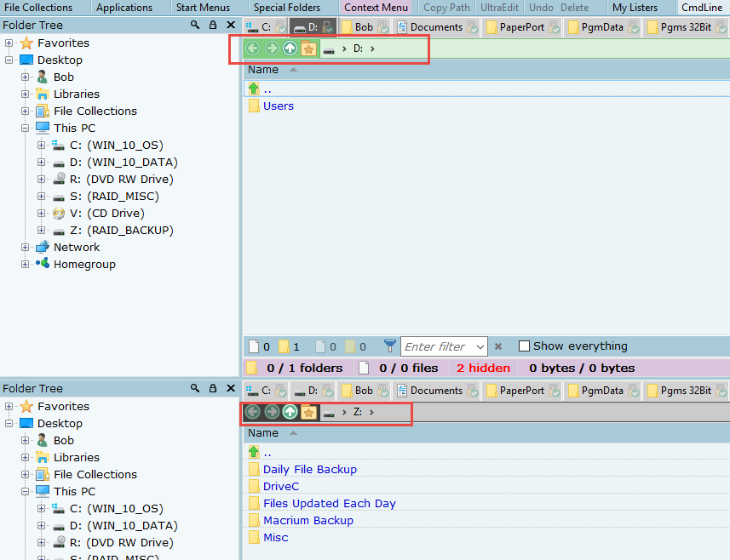The height and width of the screenshot is (560, 730).
Task: Toggle the lock on the lower Documents tab
Action: 473,391
